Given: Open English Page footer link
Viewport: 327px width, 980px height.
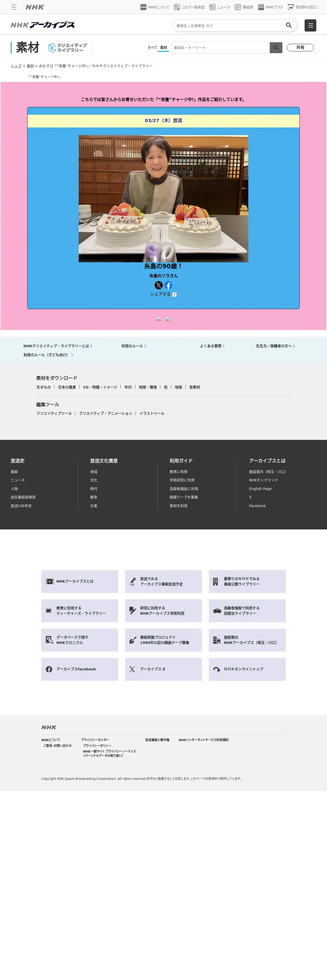Looking at the screenshot, I should point(260,488).
